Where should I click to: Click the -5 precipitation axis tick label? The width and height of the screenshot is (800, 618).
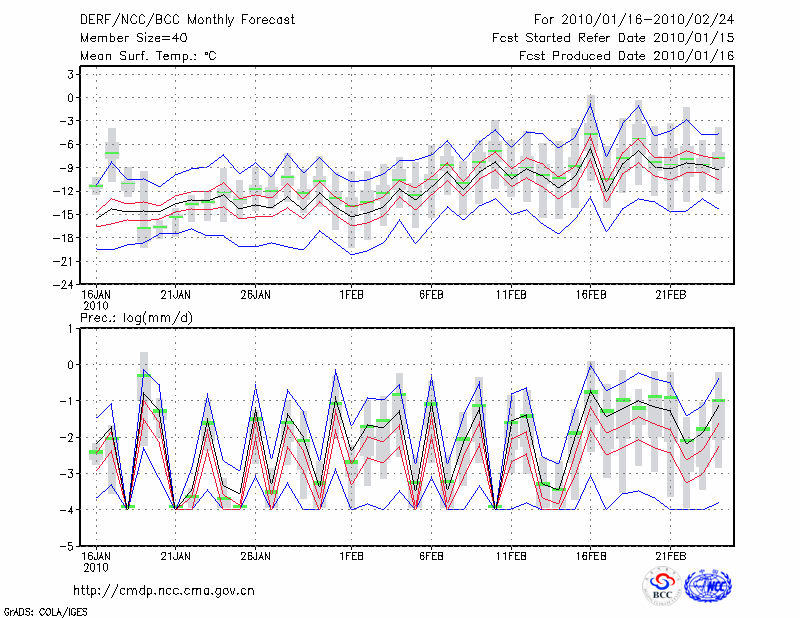[x=68, y=547]
